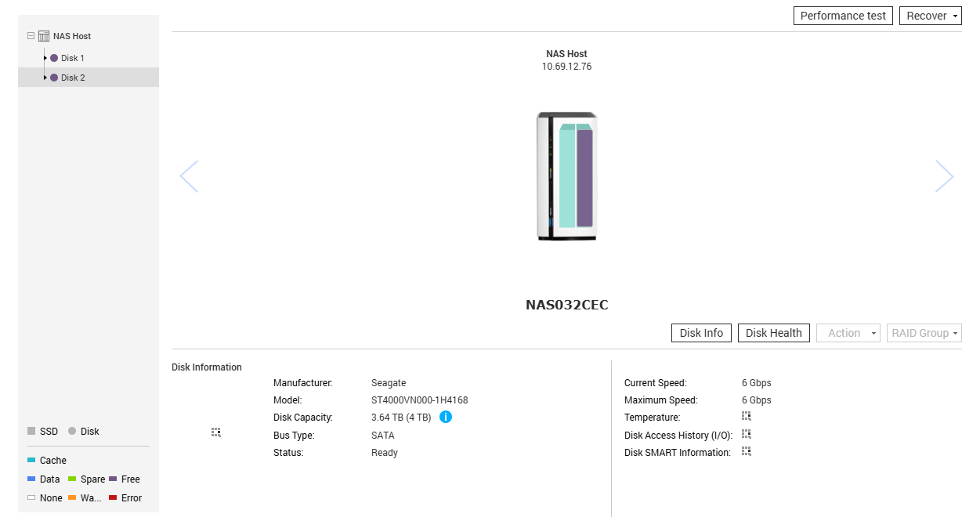Click the 3.64 TB (4 TB) capacity value

pos(401,418)
